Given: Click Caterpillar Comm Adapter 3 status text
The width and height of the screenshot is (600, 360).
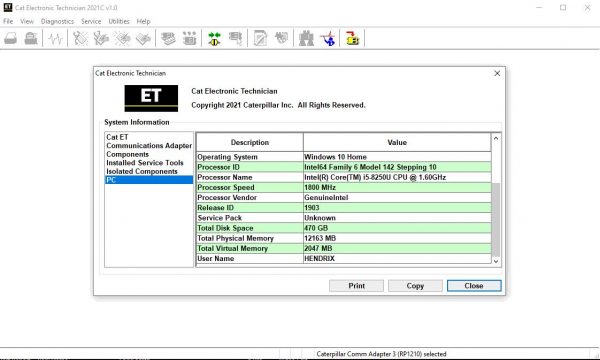Looking at the screenshot, I should tap(381, 354).
